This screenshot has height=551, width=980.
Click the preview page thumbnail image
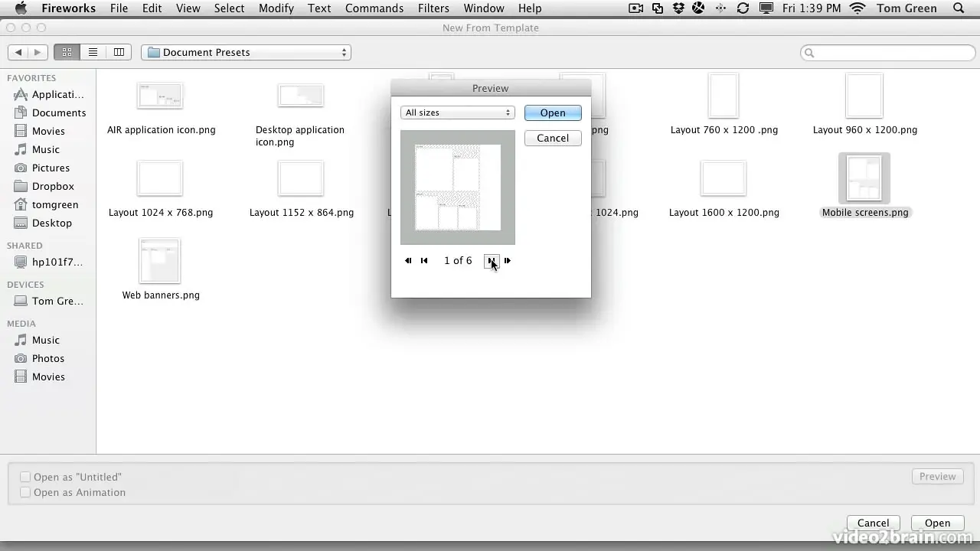click(x=458, y=187)
